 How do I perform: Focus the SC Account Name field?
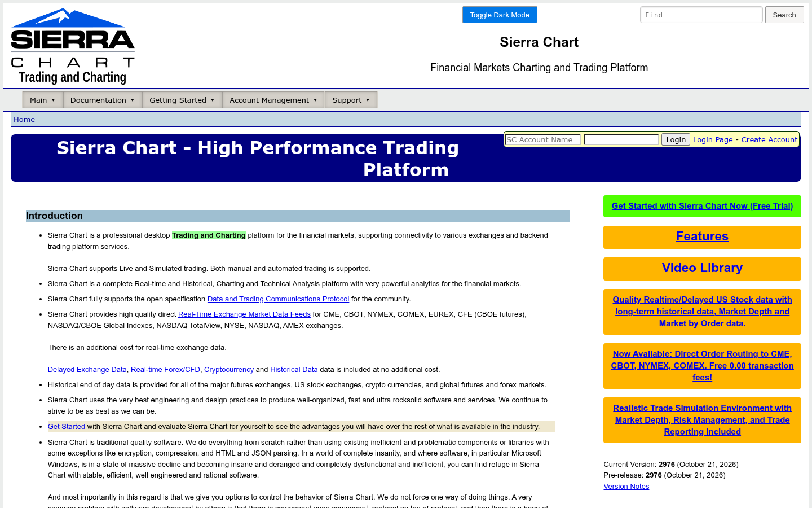coord(543,139)
